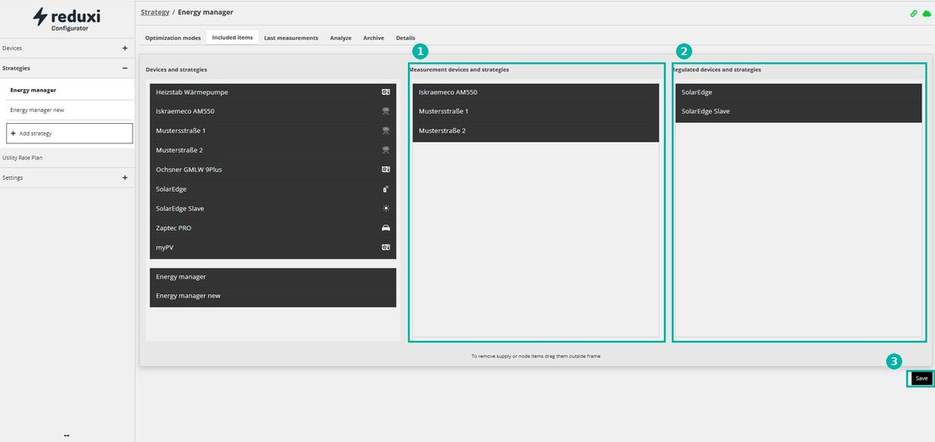
Task: Click the meter icon in the left list's Iskraemeco AM550 row
Action: 386,111
